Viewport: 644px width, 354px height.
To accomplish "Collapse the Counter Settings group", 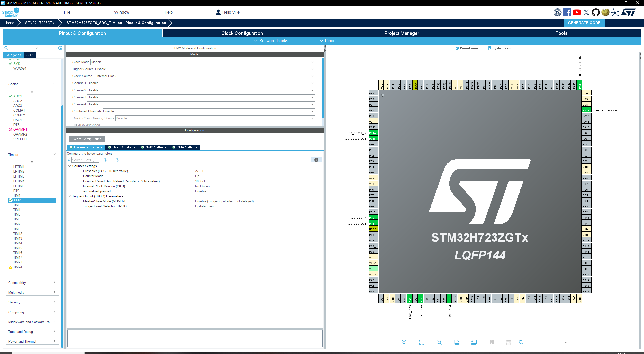I will point(69,166).
